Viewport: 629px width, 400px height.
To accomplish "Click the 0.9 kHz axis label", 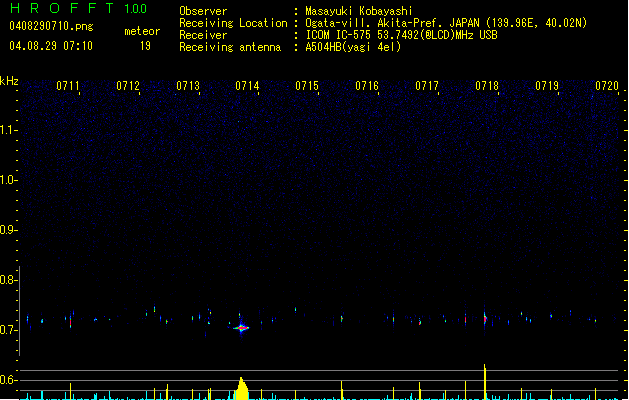I will (8, 230).
